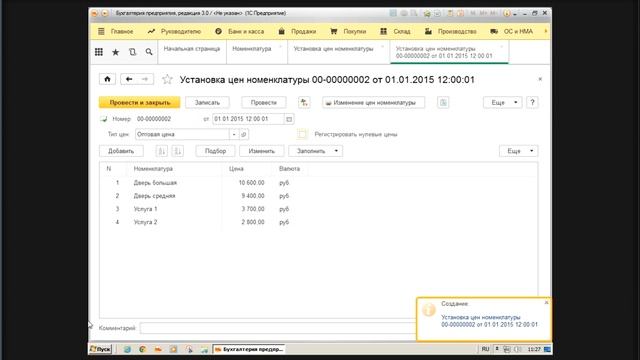Expand the Заполнить dropdown
The image size is (640, 360).
(316, 151)
